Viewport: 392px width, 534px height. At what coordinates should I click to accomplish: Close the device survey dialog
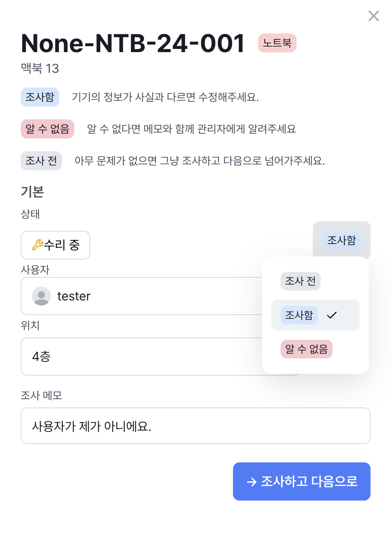tap(373, 16)
